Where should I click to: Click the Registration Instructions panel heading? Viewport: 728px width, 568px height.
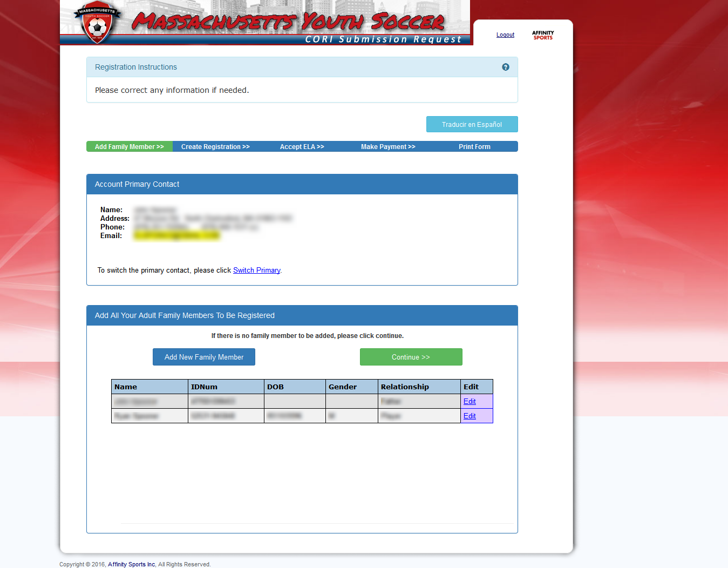click(302, 67)
